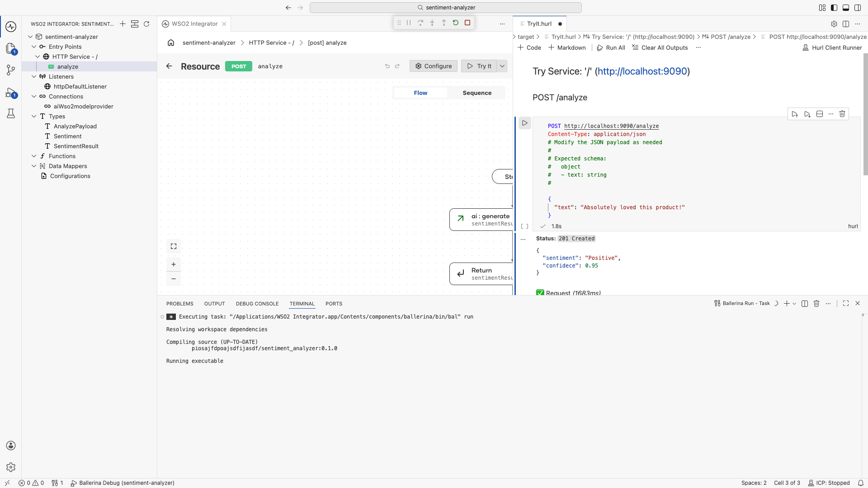Screen dimensions: 868x488
Task: Click the sidebar layout icon next to plus
Action: (135, 24)
